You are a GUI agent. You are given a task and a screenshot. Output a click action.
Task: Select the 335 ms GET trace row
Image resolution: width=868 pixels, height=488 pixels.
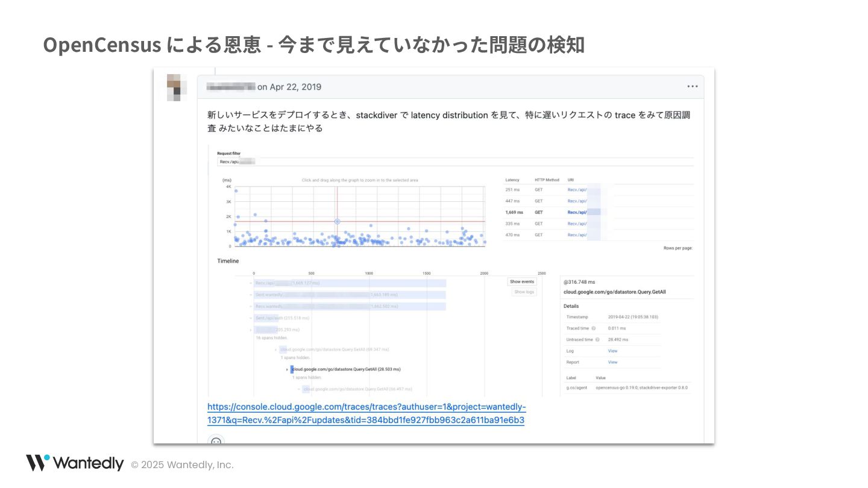pyautogui.click(x=599, y=224)
